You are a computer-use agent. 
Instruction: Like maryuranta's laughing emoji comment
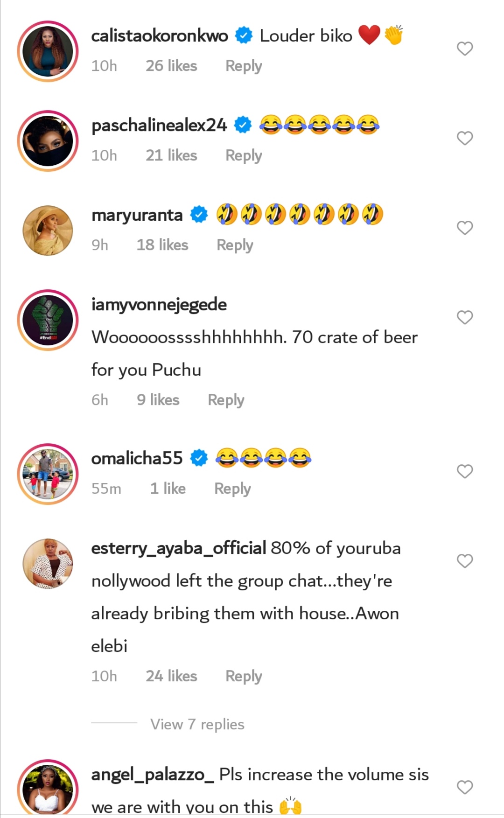click(x=465, y=228)
